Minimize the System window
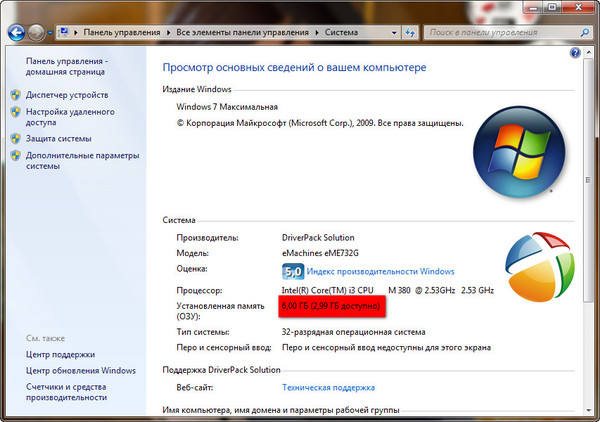This screenshot has width=600, height=422. click(534, 7)
